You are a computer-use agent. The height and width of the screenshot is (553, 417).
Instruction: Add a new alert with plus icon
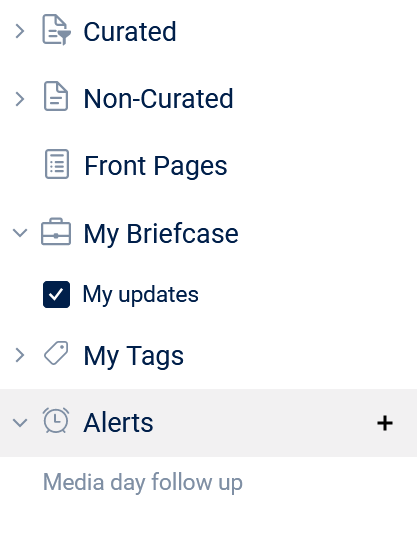pos(385,423)
